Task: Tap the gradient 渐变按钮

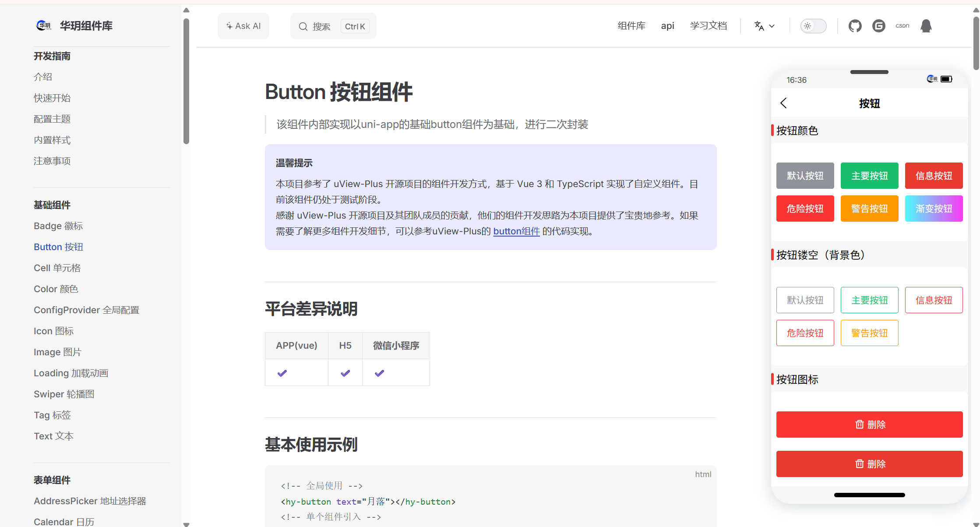Action: (934, 209)
